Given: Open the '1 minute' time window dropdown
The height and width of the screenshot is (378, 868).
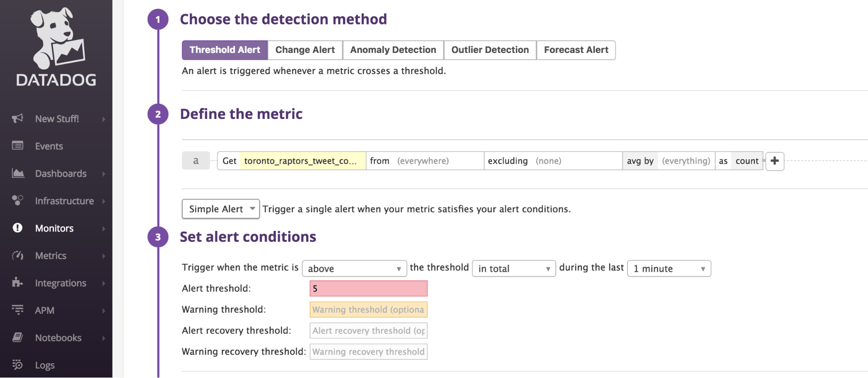Looking at the screenshot, I should click(x=669, y=269).
